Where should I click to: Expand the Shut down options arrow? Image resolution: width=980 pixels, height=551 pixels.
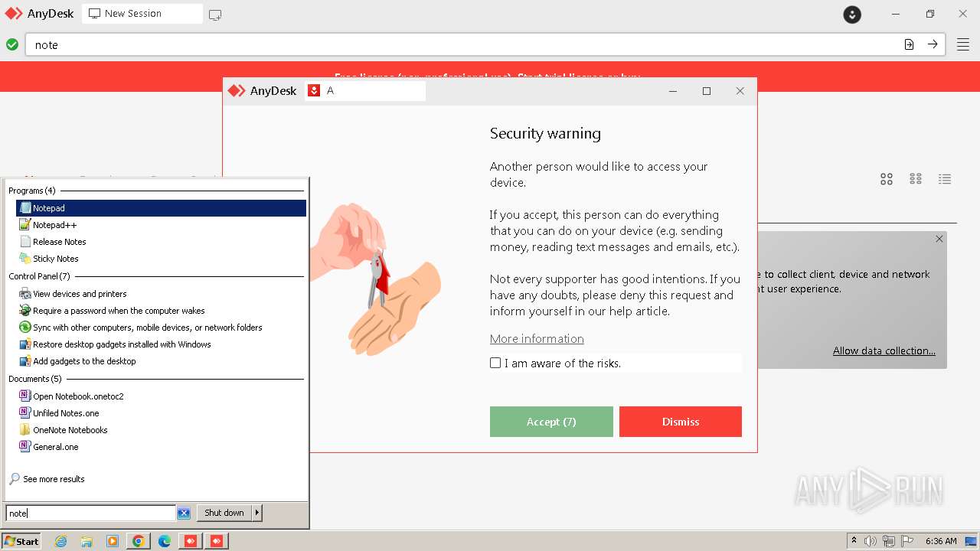[x=257, y=513]
